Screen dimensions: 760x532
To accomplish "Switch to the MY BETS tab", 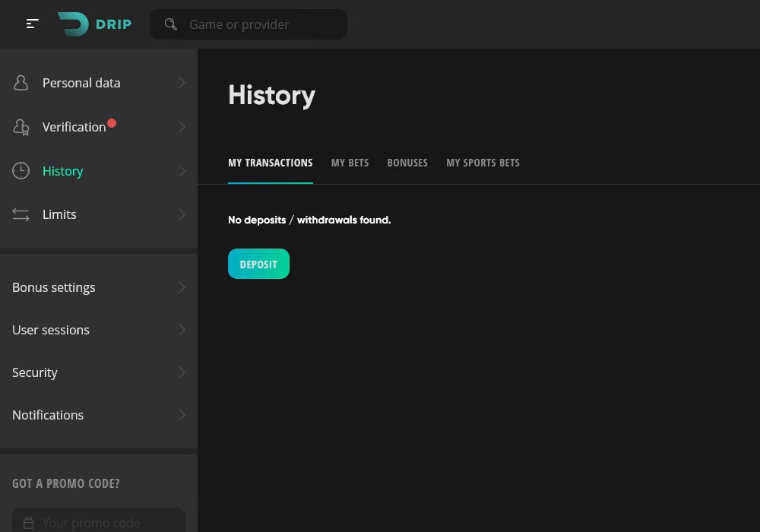I will pyautogui.click(x=350, y=163).
